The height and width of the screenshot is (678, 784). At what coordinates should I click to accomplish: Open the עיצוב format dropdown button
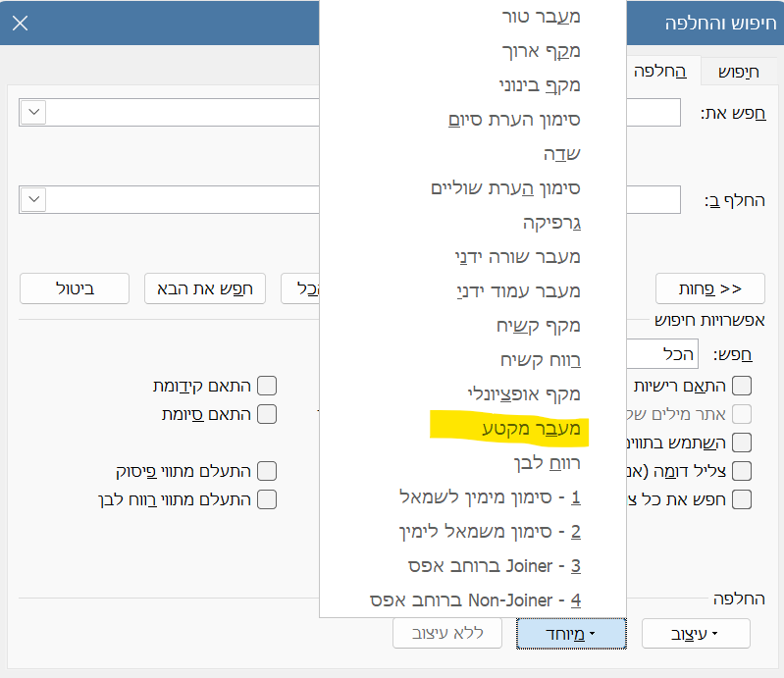point(696,634)
